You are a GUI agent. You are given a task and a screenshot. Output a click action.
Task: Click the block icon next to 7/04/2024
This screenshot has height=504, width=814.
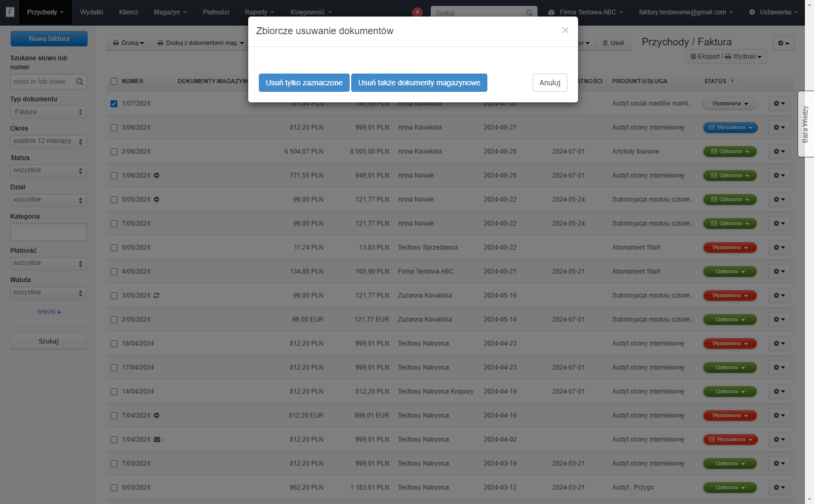157,415
